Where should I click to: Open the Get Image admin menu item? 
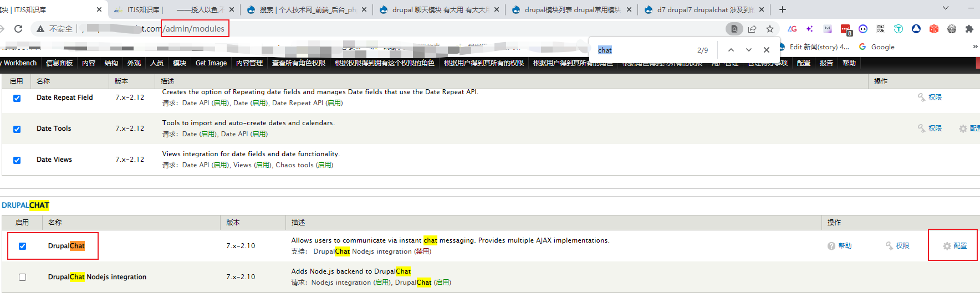[211, 63]
